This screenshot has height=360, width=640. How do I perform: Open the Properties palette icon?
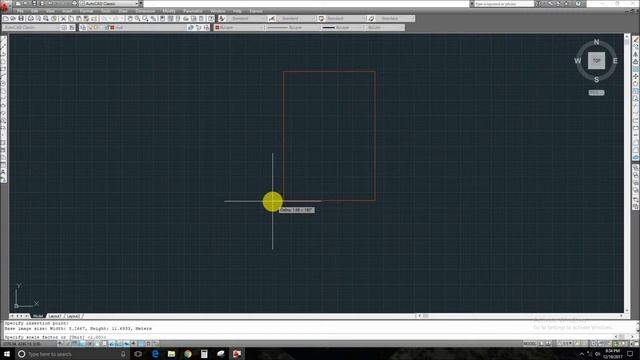point(162,19)
